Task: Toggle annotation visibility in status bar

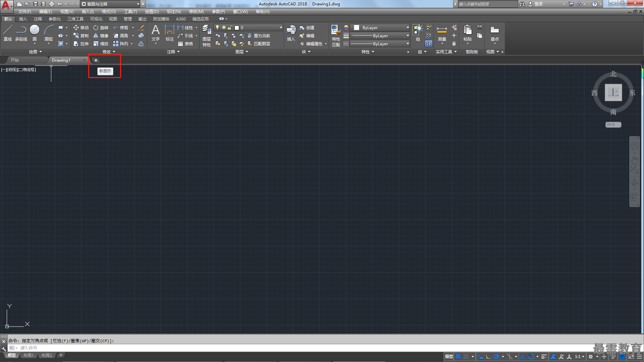Action: (x=553, y=357)
